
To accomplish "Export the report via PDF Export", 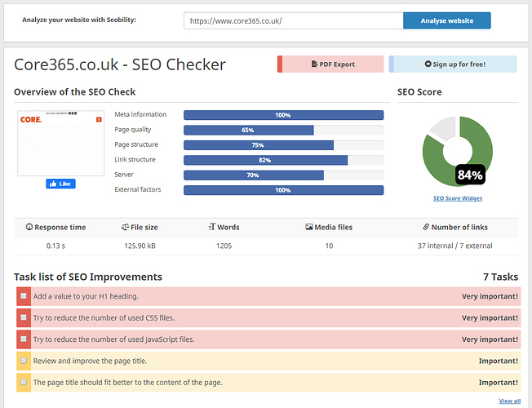I will [x=332, y=64].
